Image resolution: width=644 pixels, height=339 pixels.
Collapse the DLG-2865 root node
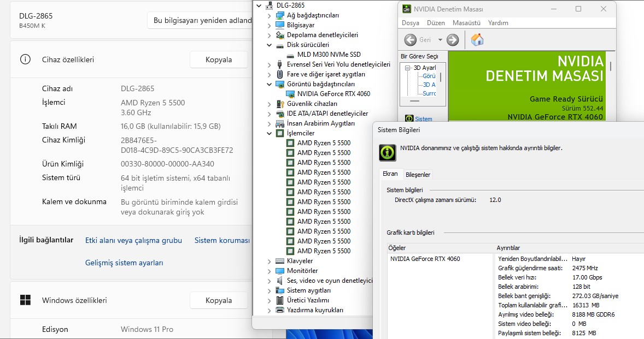(259, 6)
